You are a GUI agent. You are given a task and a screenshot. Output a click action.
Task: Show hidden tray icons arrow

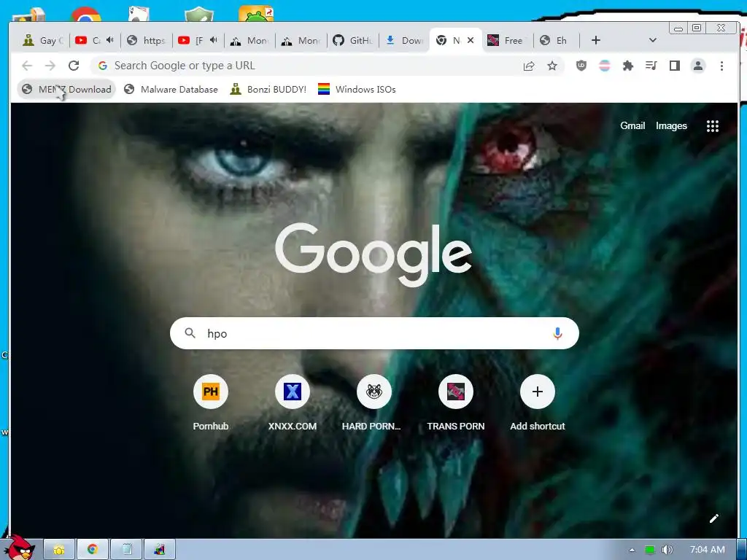point(632,550)
